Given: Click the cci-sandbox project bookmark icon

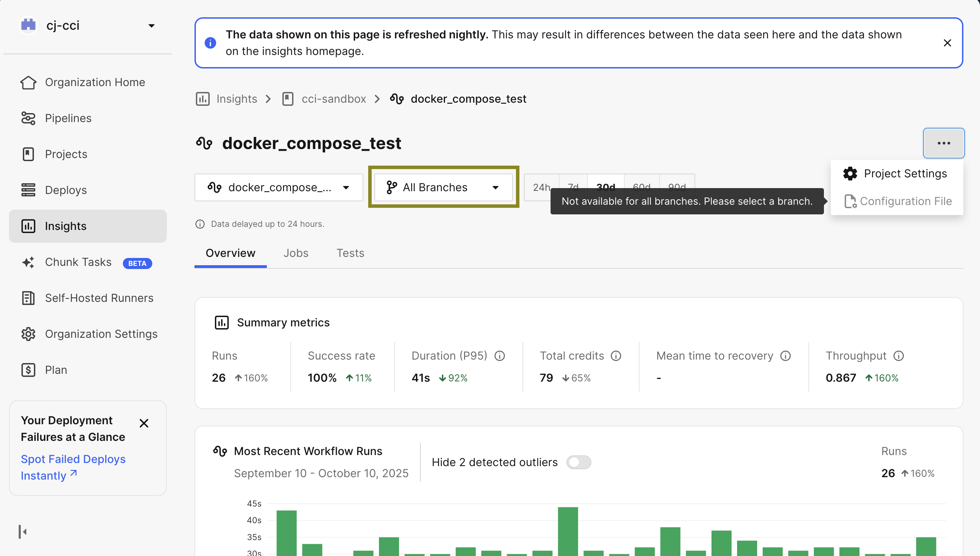Looking at the screenshot, I should [288, 99].
